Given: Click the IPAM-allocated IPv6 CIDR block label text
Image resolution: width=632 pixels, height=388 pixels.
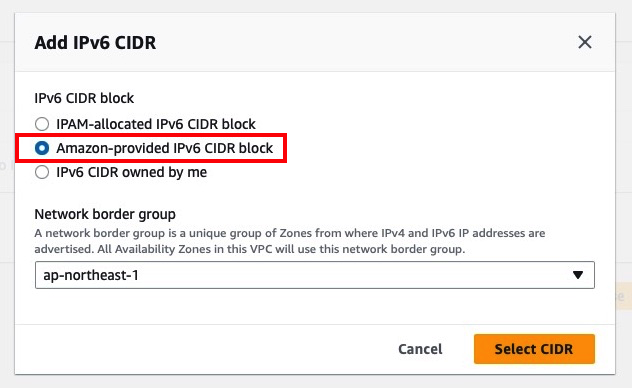Looking at the screenshot, I should [x=156, y=124].
